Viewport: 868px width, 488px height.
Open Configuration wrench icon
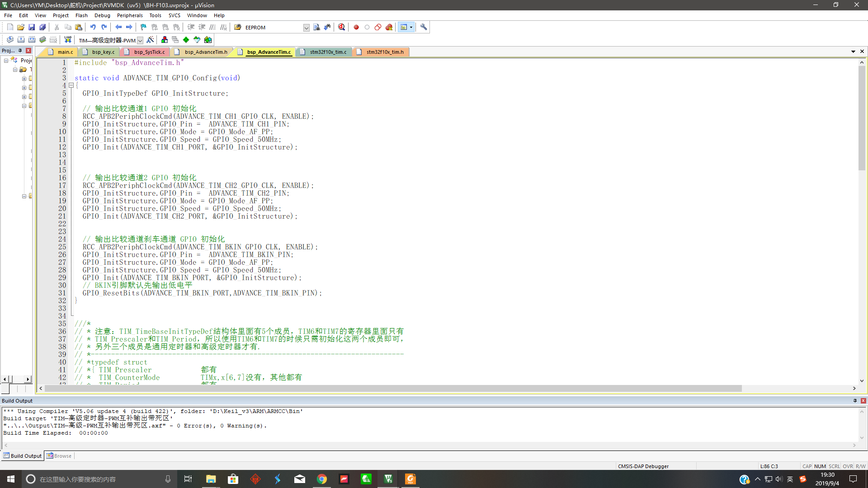(x=424, y=27)
